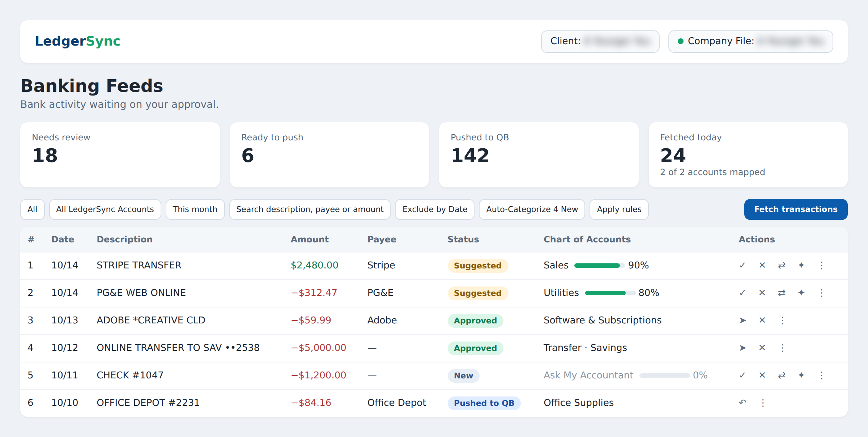Screen dimensions: 868x437
Task: Approve CHECK #1047 with checkmark icon
Action: coord(743,375)
